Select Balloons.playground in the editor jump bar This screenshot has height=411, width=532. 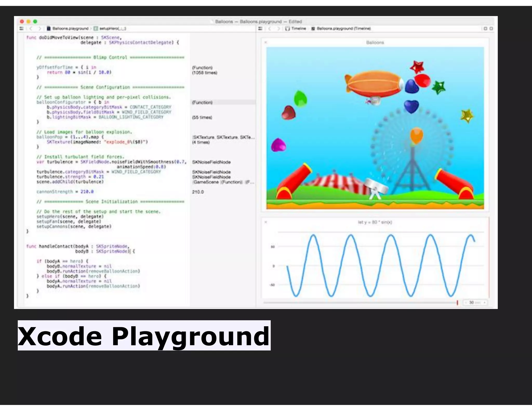(68, 29)
